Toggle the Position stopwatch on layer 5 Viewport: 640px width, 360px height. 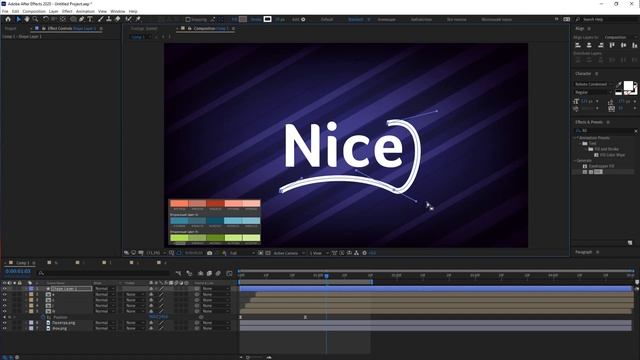(43, 317)
